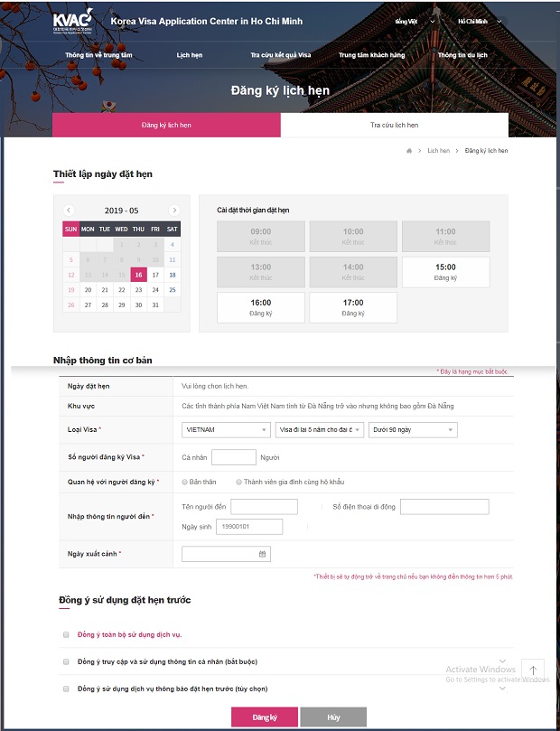The height and width of the screenshot is (731, 560).
Task: Click the scroll-to-top arrow button
Action: [x=533, y=670]
